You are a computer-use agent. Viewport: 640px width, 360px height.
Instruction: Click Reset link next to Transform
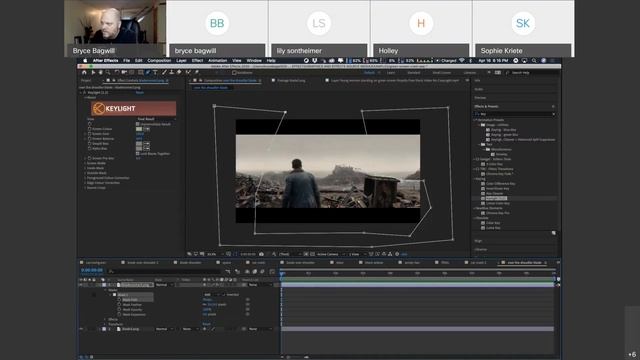point(207,324)
